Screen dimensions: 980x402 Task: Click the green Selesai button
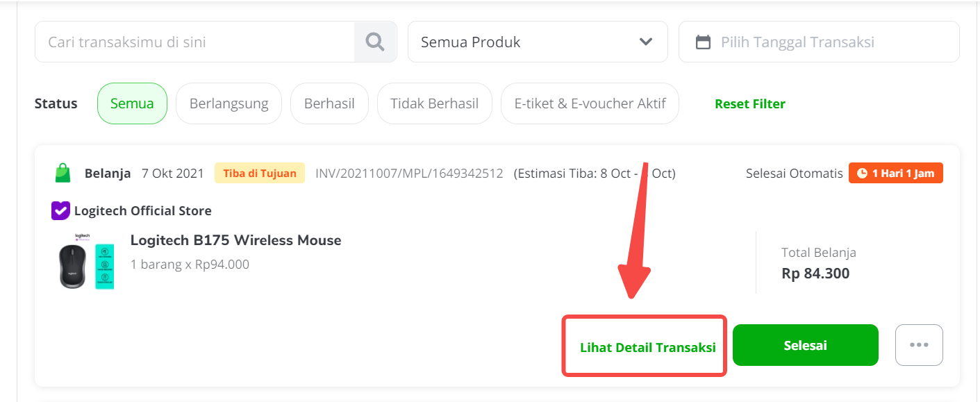click(806, 345)
